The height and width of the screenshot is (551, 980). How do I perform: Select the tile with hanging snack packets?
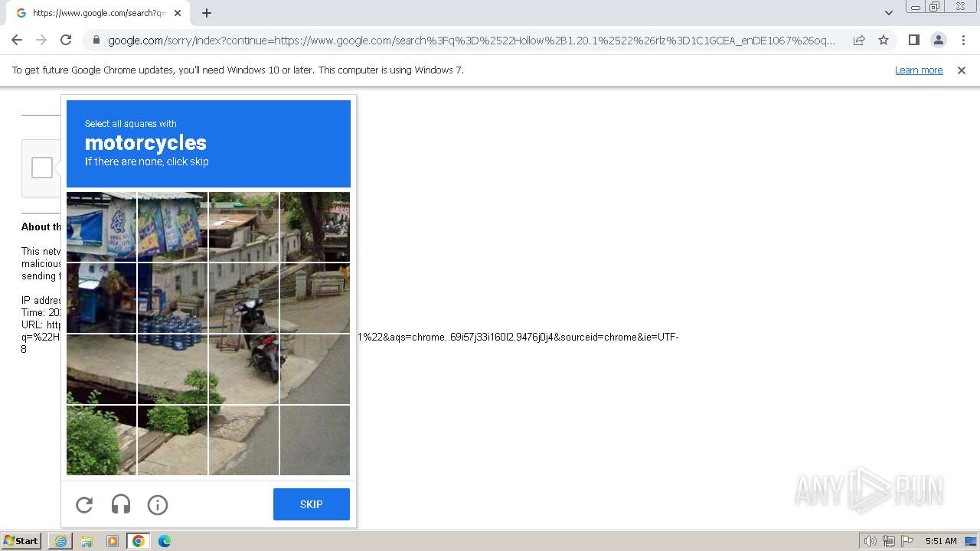tap(172, 227)
